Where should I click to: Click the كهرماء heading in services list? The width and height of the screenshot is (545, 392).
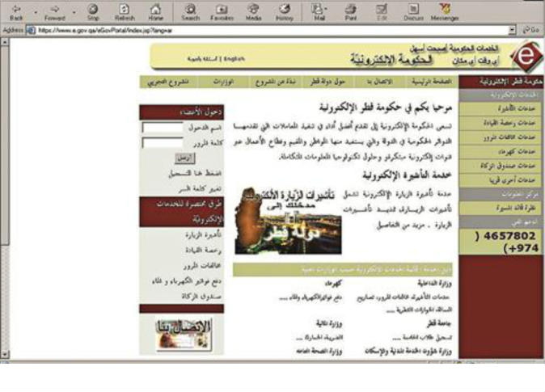tap(333, 284)
